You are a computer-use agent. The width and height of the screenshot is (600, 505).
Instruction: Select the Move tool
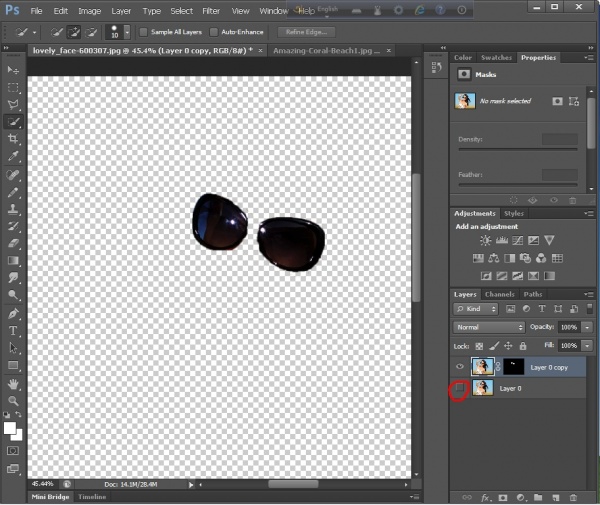14,69
